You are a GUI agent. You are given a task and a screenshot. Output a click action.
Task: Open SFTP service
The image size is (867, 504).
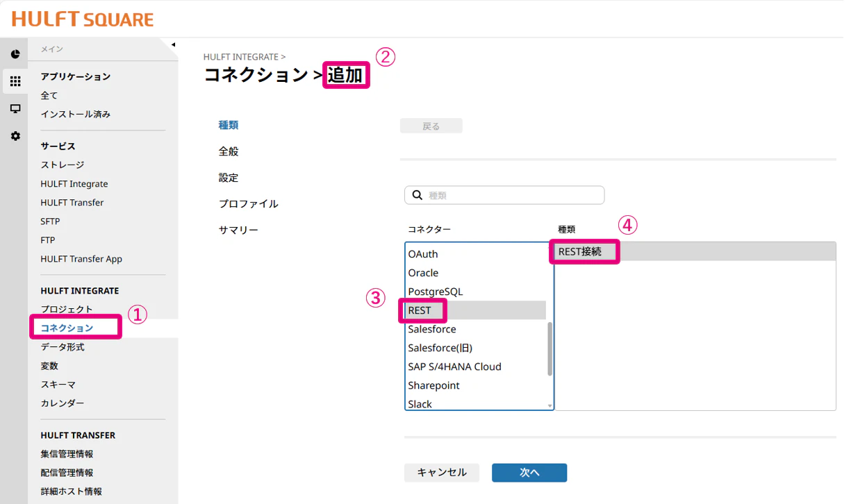tap(50, 221)
